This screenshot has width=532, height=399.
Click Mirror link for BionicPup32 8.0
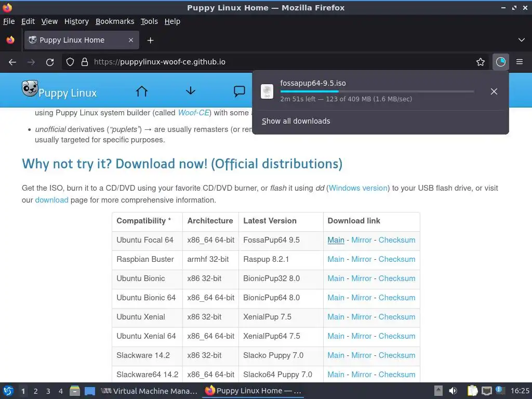[x=362, y=278]
